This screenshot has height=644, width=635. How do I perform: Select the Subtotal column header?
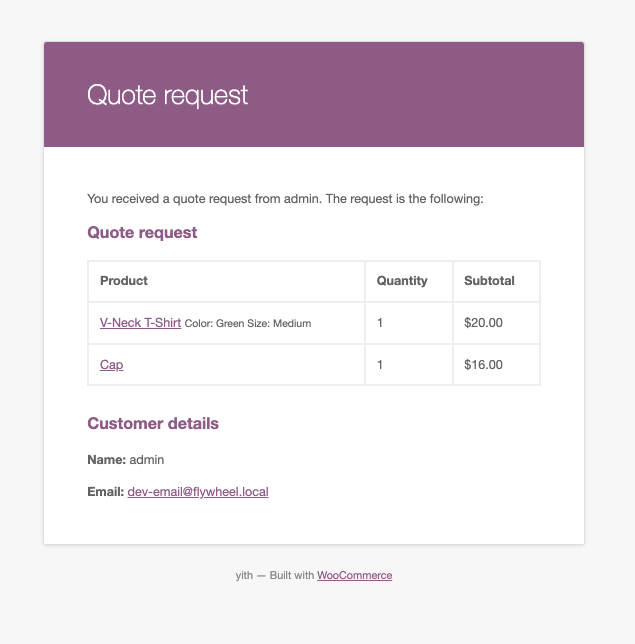[489, 281]
